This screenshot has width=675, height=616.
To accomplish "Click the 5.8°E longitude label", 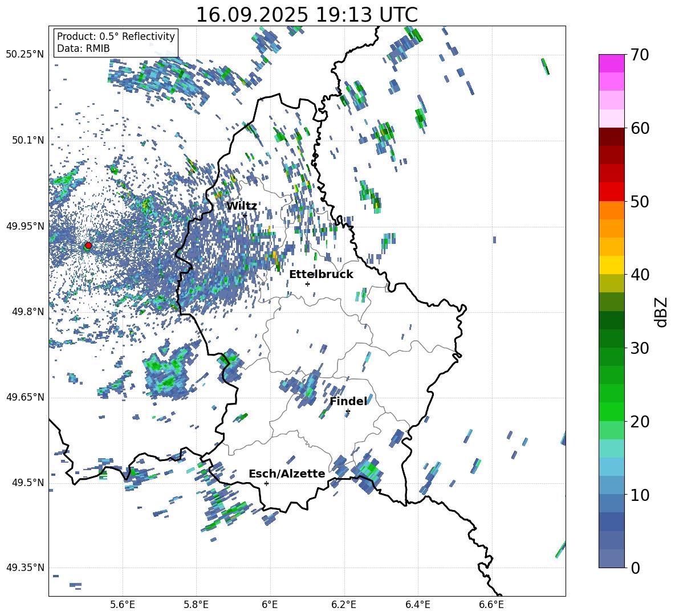I will [196, 605].
